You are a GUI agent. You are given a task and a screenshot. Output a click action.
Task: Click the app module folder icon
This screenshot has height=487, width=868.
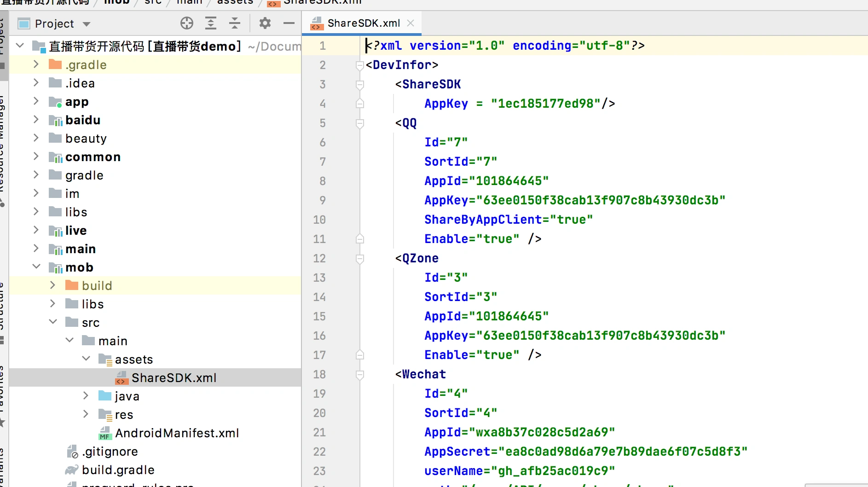tap(56, 102)
